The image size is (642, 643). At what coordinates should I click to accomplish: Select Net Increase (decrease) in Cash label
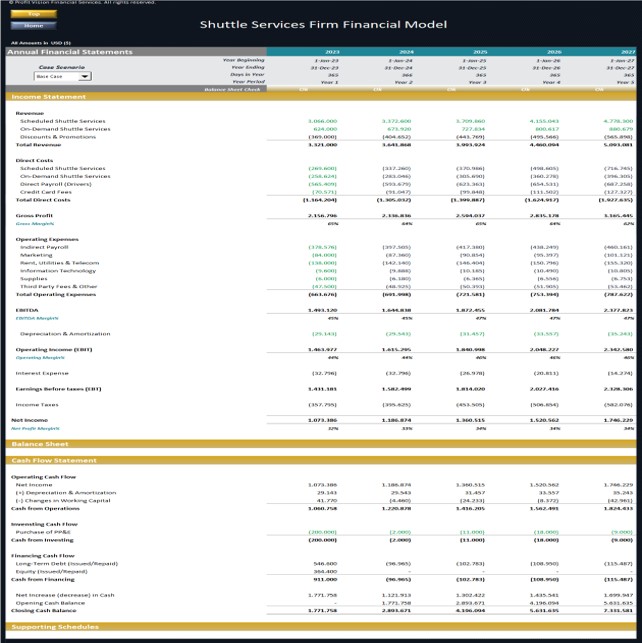pos(65,595)
